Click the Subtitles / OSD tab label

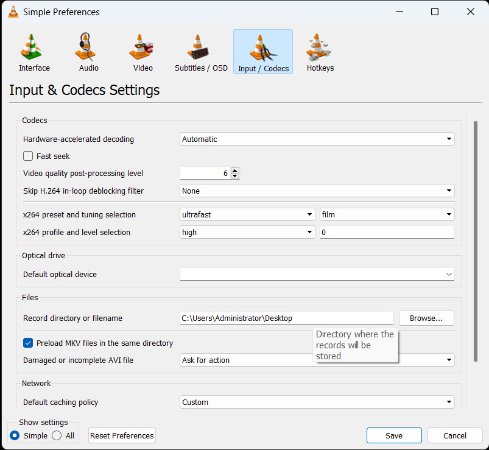coord(201,68)
